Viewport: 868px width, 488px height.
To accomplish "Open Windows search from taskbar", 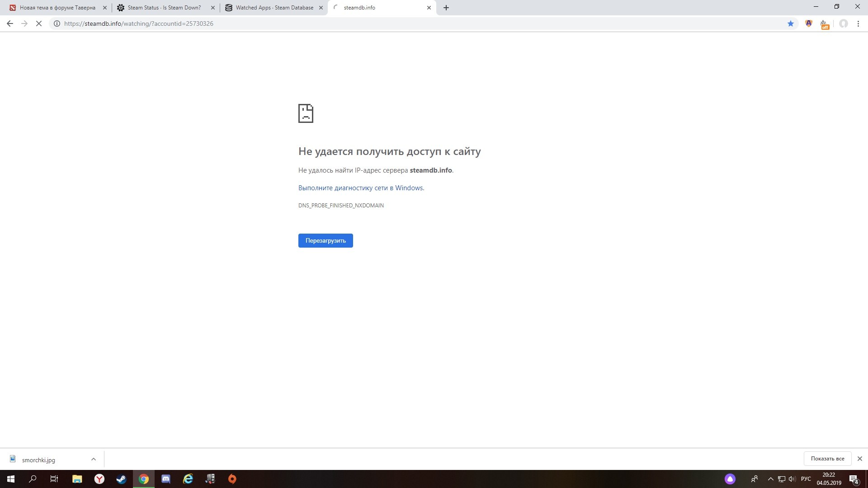I will [x=33, y=479].
